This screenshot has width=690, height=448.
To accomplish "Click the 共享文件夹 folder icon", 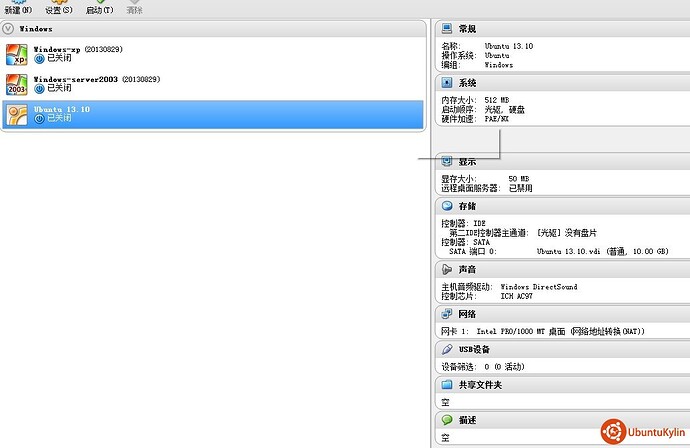I will [x=447, y=385].
